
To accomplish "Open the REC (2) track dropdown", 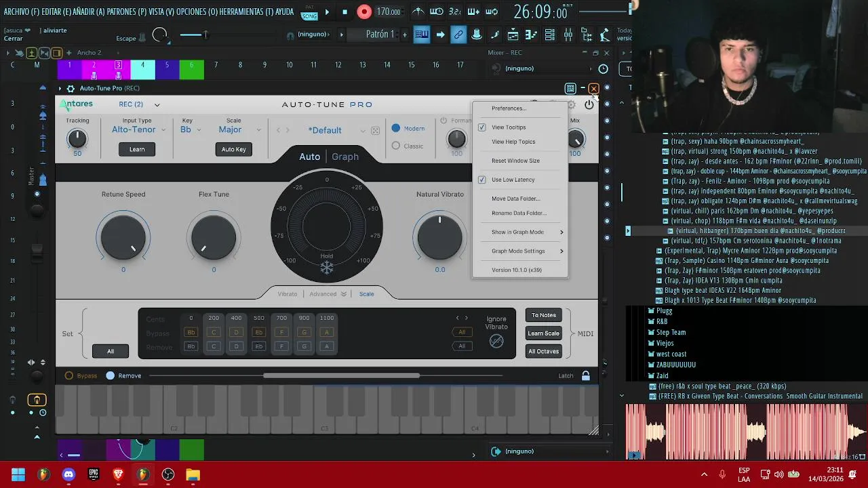I will [x=139, y=104].
